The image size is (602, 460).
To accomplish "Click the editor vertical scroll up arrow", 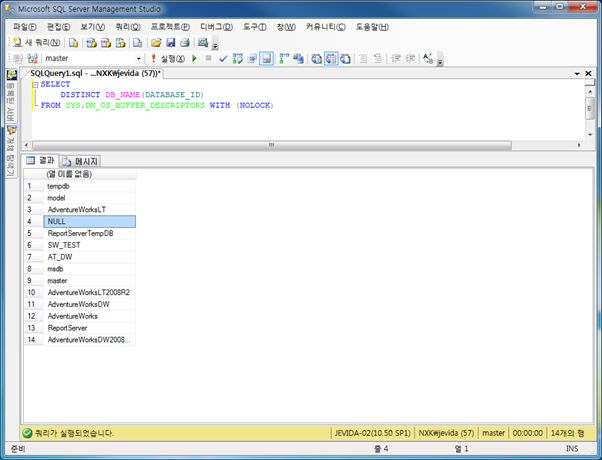I will coord(590,91).
